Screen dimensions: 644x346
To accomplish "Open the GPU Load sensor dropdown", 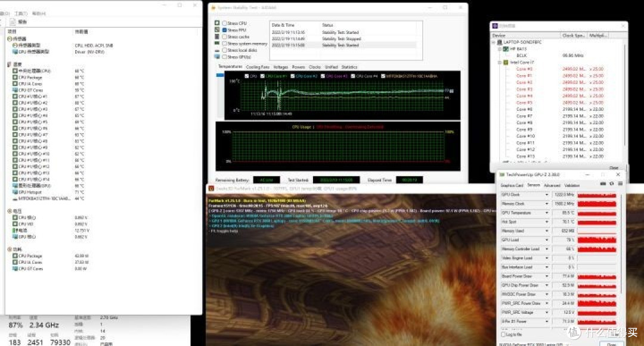I will pos(547,240).
